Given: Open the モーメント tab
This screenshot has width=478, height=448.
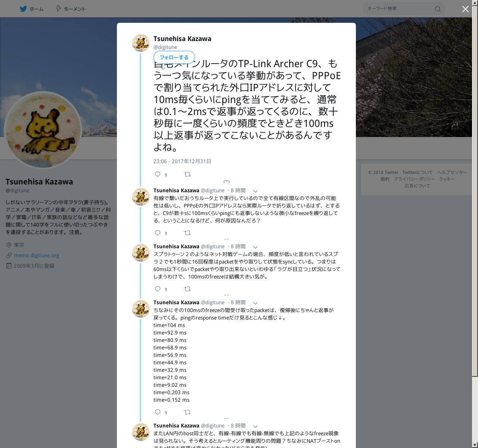Looking at the screenshot, I should click(x=71, y=9).
